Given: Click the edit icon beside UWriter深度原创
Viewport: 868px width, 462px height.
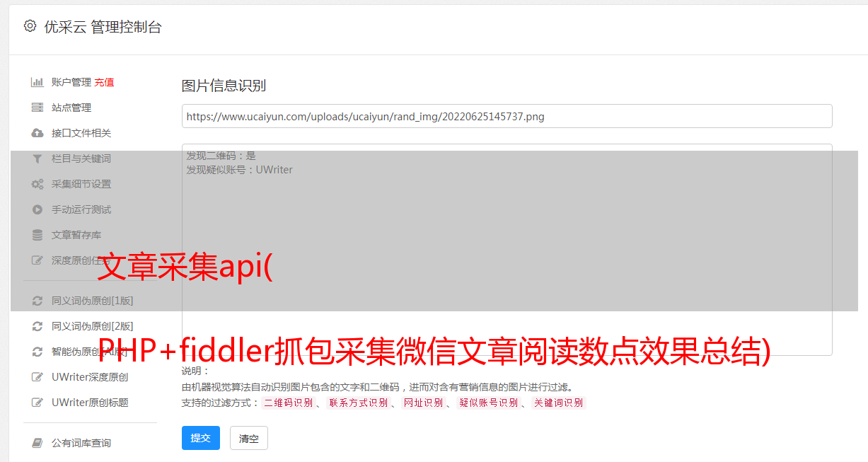Looking at the screenshot, I should tap(37, 377).
